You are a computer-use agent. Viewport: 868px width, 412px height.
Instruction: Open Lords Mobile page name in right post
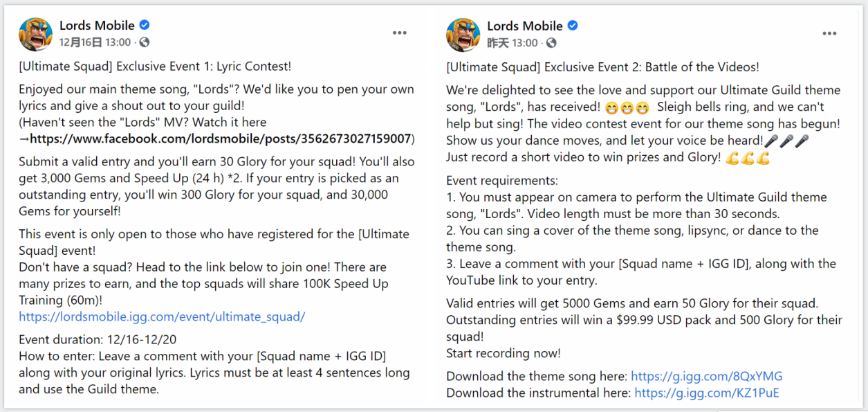pos(524,26)
